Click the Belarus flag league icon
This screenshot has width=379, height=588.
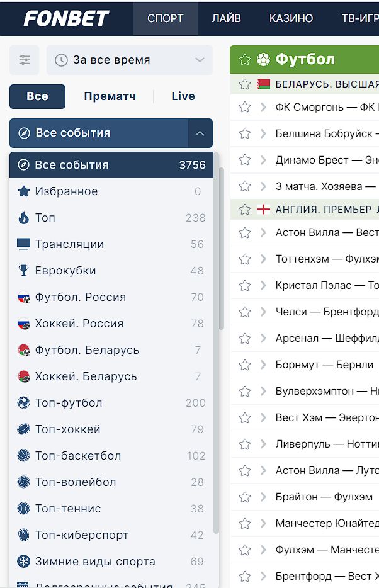coord(263,84)
